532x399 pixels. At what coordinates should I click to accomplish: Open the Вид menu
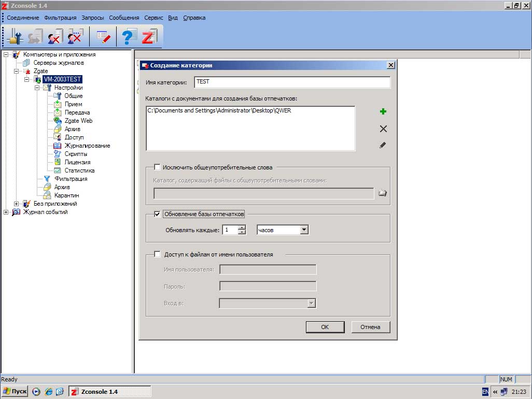tap(173, 18)
